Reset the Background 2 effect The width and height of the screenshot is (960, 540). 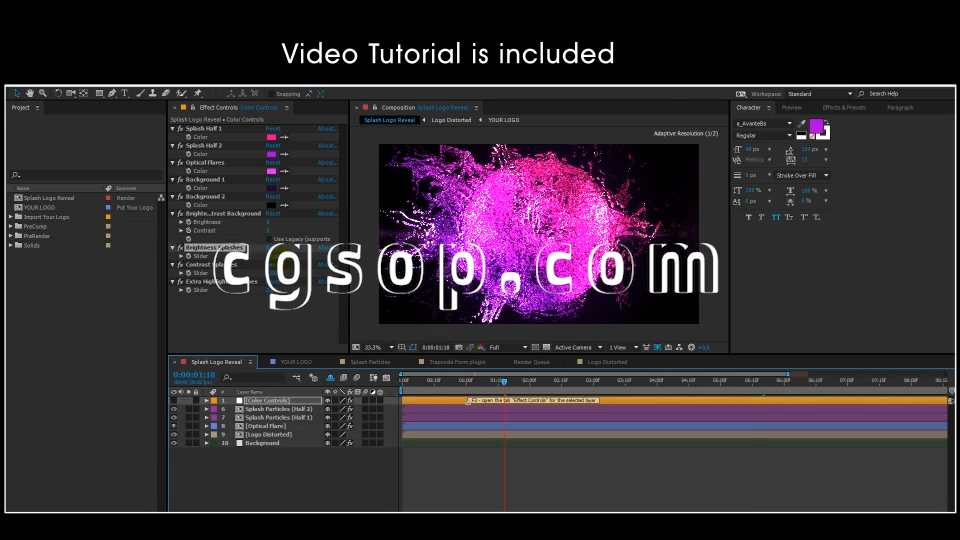point(272,197)
